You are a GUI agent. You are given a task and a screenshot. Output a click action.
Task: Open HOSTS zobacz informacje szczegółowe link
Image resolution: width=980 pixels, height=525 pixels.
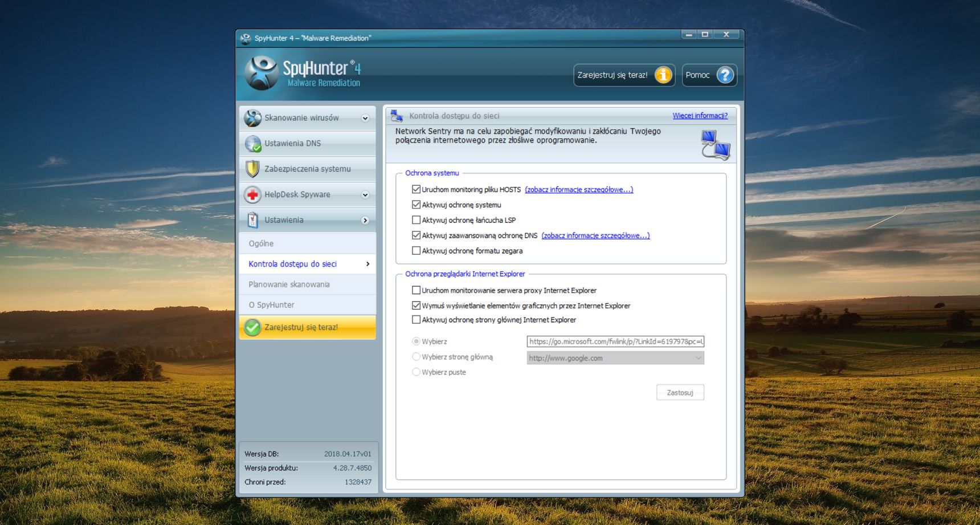point(579,190)
